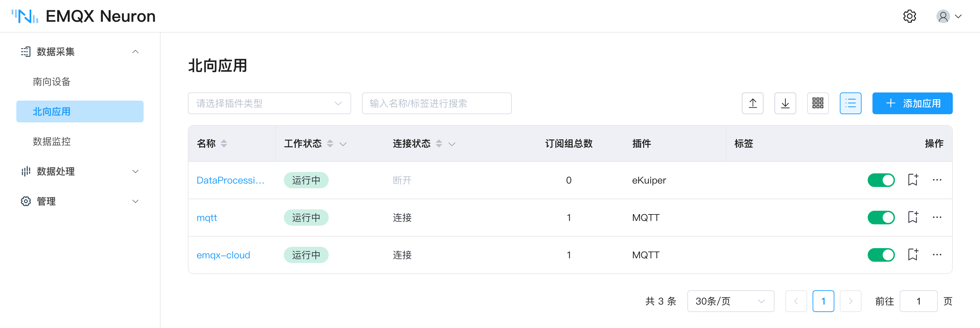Screen dimensions: 980x328
Task: Click the tag icon for DataProcessing row
Action: pos(913,180)
